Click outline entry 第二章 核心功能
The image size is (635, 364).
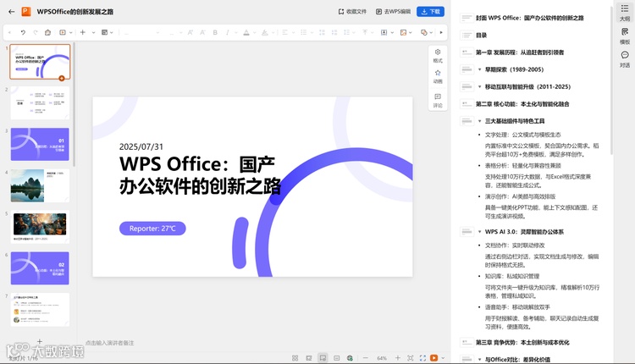(522, 104)
